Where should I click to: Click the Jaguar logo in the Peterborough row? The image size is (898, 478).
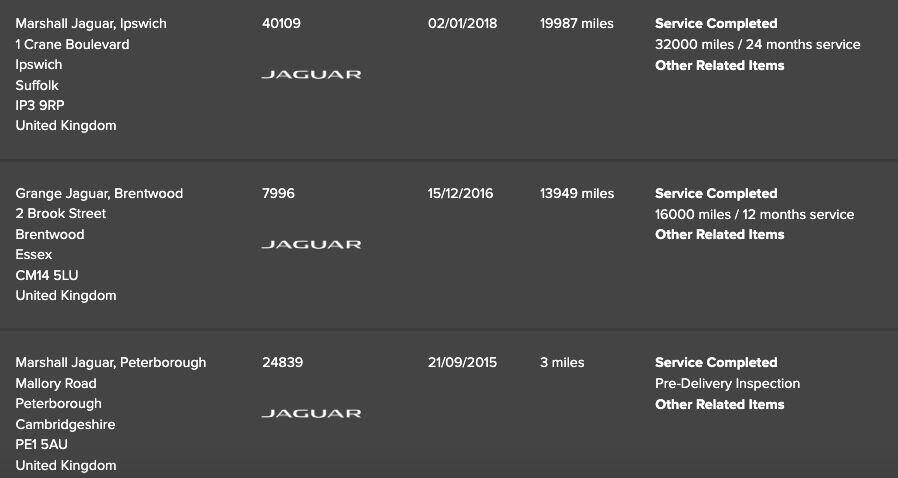(x=311, y=414)
